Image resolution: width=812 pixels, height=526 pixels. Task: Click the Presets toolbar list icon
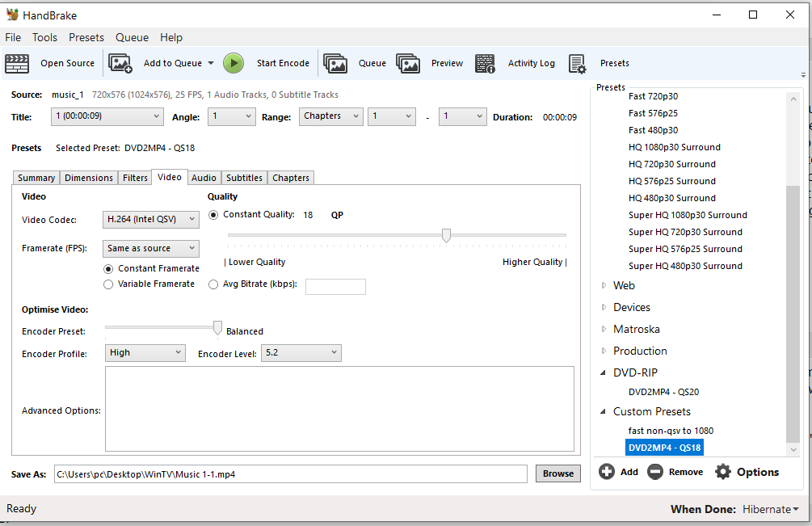pos(577,64)
